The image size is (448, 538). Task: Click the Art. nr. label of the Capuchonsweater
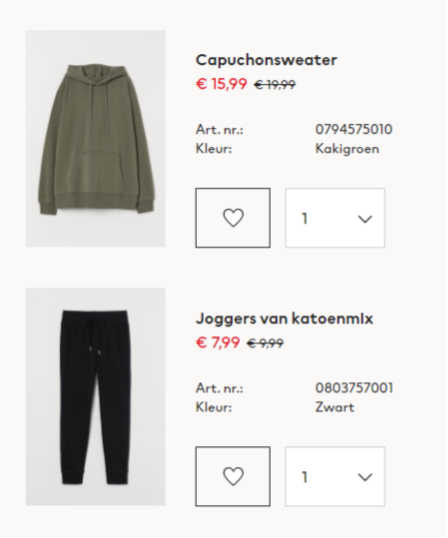coord(220,130)
